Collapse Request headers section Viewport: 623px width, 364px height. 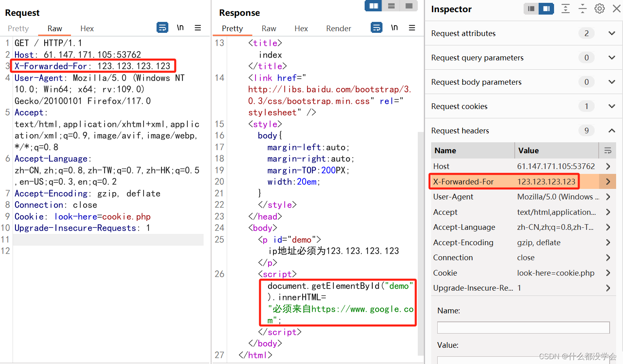coord(612,131)
